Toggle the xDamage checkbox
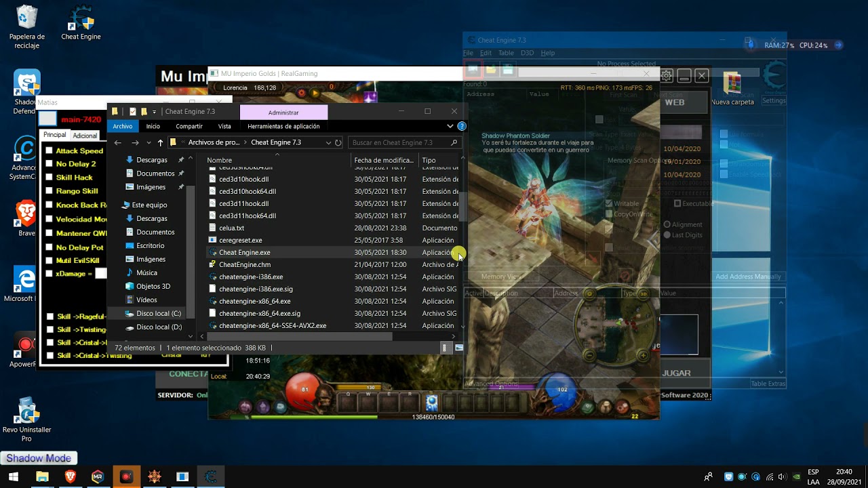Screen dimensions: 868x488 pos(49,274)
